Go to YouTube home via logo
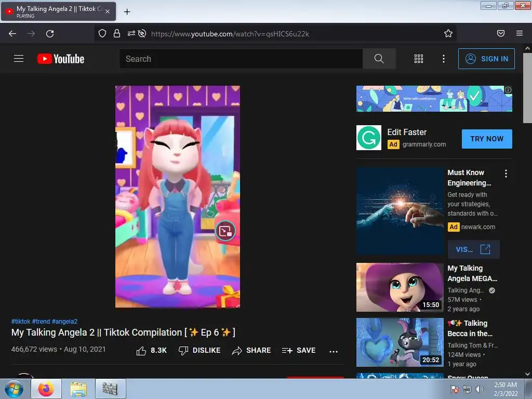The image size is (532, 399). pyautogui.click(x=61, y=59)
